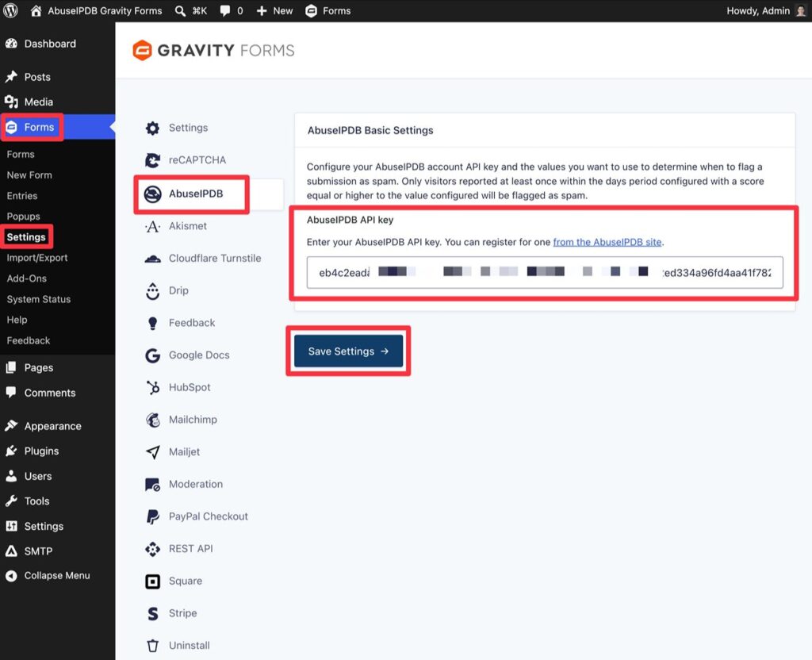Click the Mailchimp monkey icon
The width and height of the screenshot is (812, 660).
153,420
